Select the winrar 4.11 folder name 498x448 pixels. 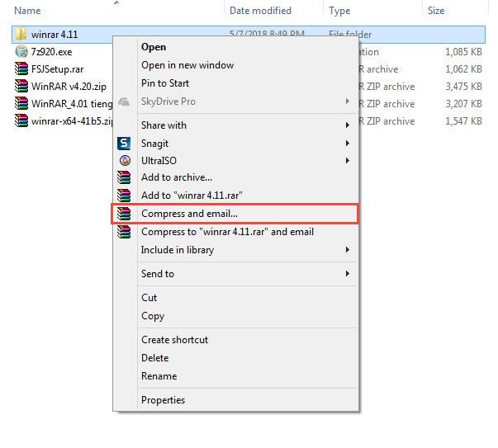[55, 35]
